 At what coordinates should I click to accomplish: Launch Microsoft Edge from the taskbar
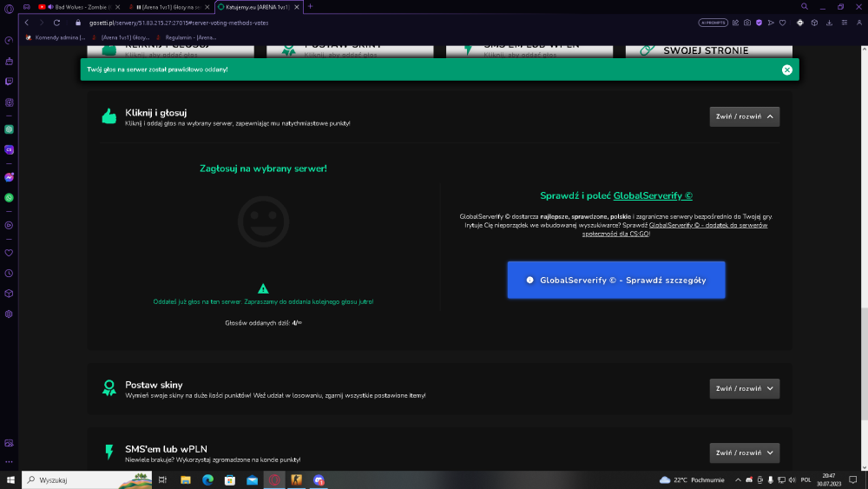tap(207, 479)
